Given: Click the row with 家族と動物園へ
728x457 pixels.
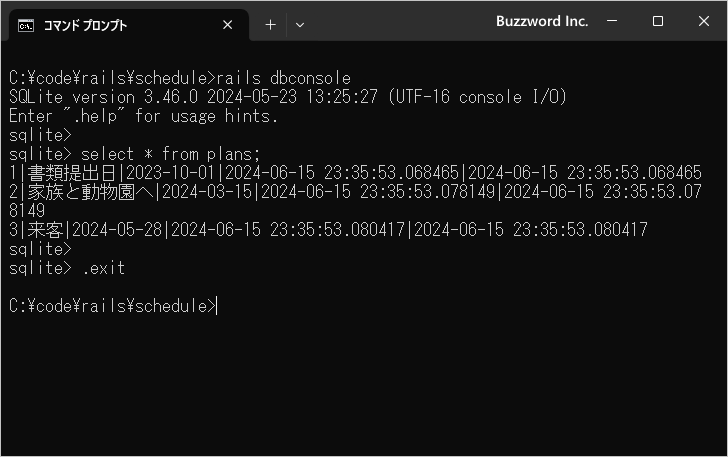Looking at the screenshot, I should click(355, 202).
